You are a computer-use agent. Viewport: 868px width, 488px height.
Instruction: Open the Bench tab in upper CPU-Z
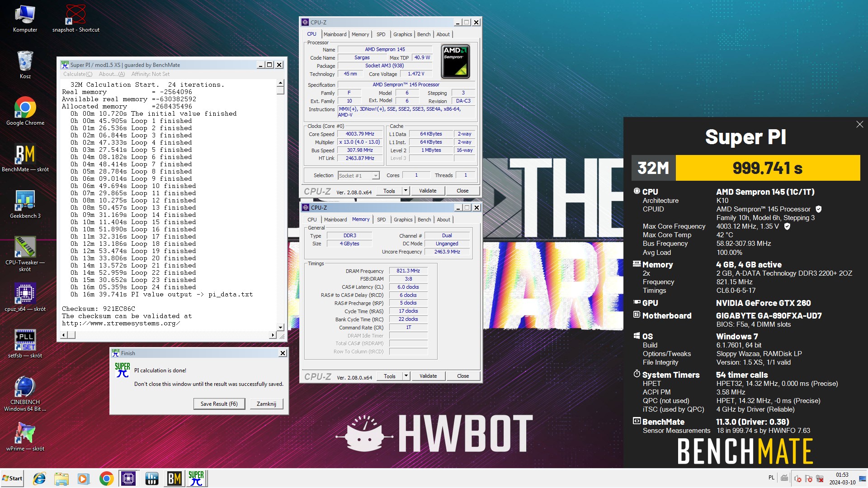tap(424, 34)
